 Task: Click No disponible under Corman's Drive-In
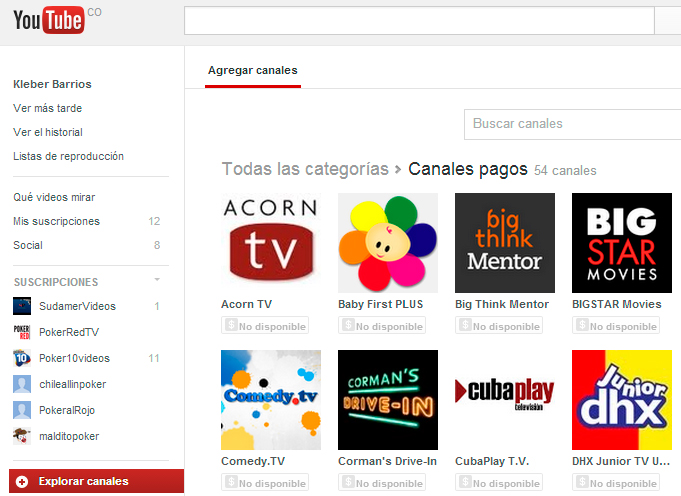coord(382,483)
